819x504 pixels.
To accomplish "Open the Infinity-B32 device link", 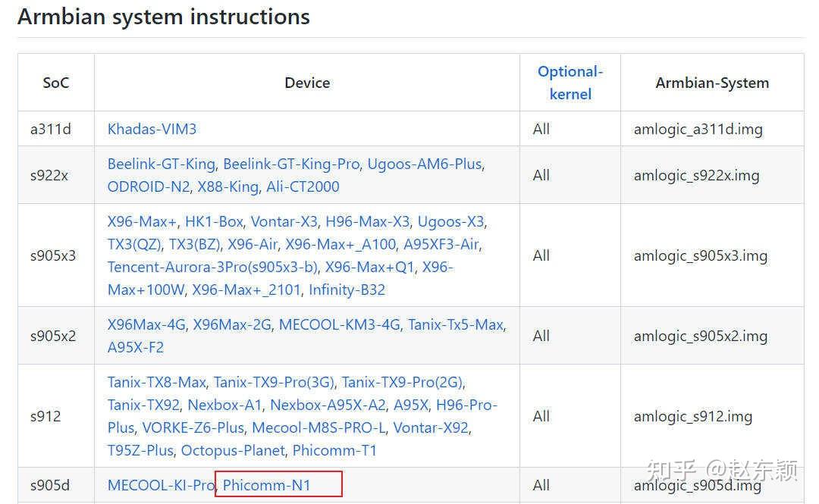I will coord(347,290).
